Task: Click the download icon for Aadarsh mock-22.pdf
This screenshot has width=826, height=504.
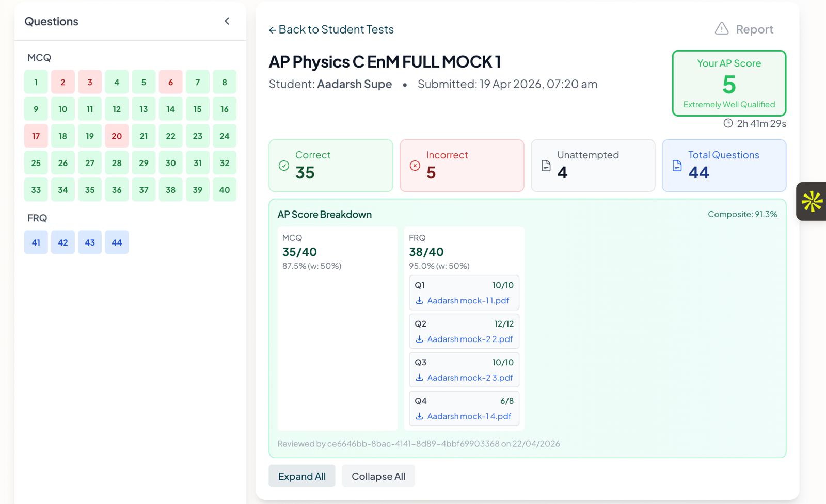Action: point(419,339)
